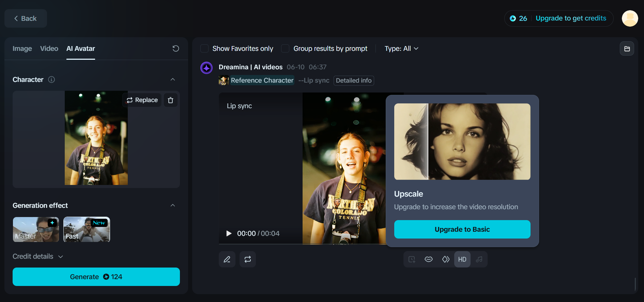Open the assets folder icon
Screen dimensions: 644x302
pos(627,49)
